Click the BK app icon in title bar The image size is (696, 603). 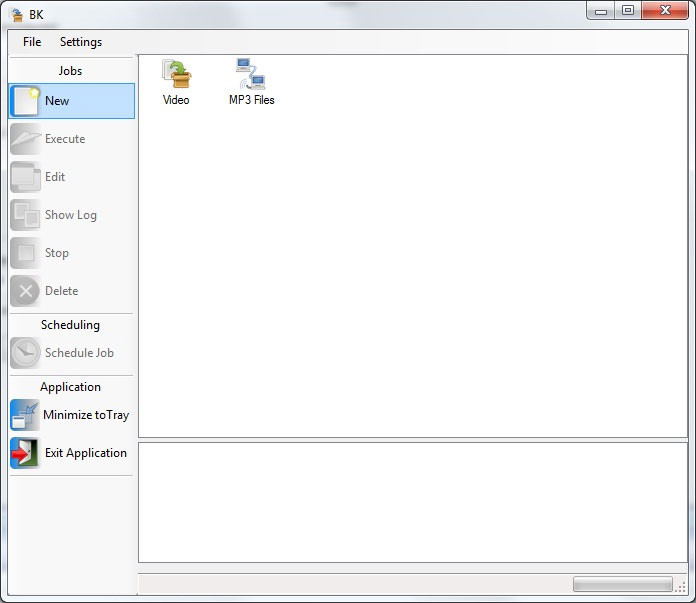(x=17, y=15)
